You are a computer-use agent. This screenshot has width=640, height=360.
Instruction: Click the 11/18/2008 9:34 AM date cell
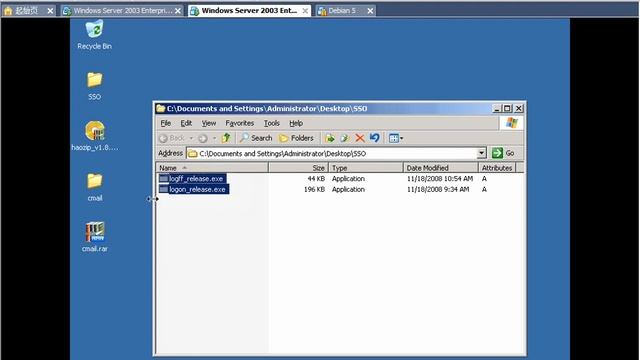tap(438, 189)
